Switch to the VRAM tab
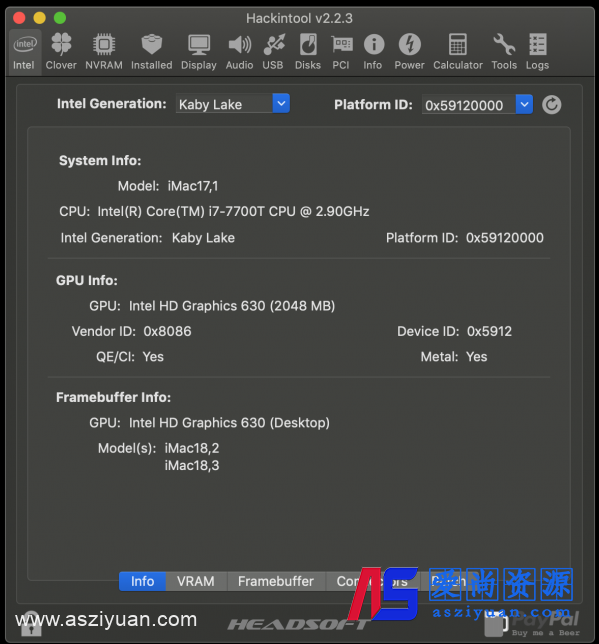Screen dimensions: 599x644 click(196, 581)
